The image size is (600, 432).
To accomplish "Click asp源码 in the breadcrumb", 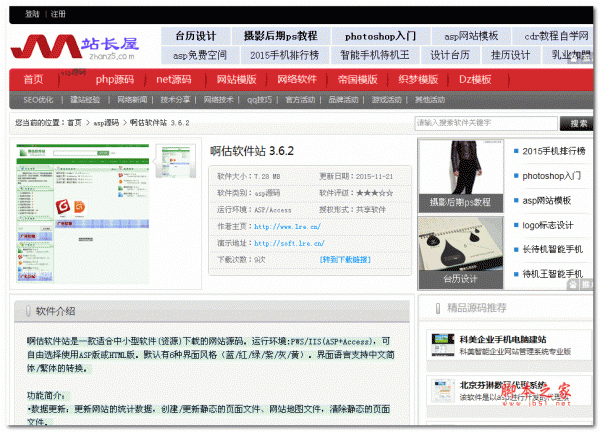I will (106, 123).
